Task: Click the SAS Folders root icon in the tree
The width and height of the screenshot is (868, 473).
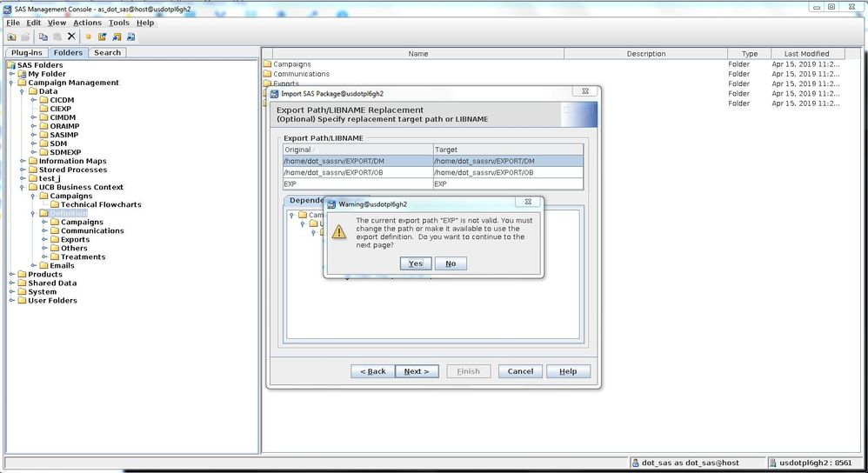Action: pos(11,65)
